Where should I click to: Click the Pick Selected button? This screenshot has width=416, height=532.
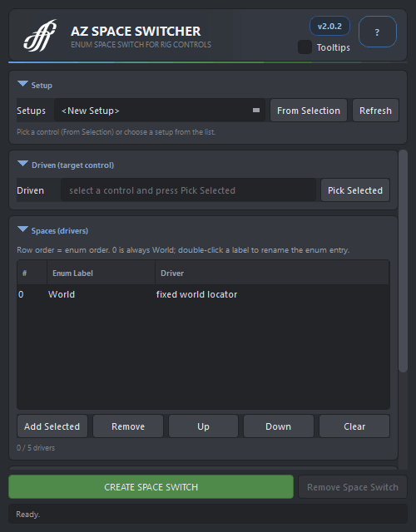tap(355, 190)
